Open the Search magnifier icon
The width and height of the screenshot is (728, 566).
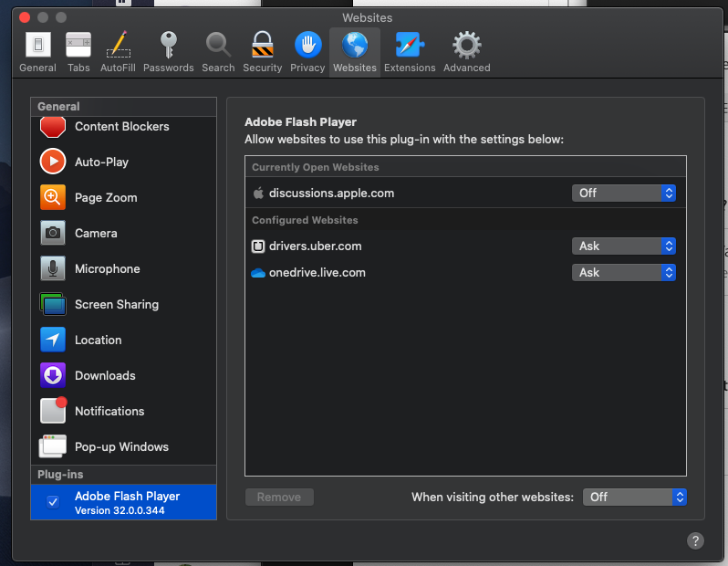(218, 45)
